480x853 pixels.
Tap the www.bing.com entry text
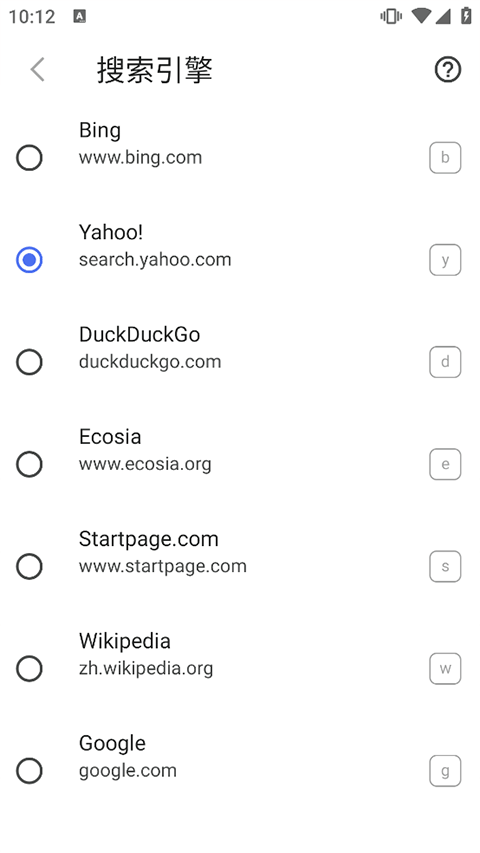pos(140,158)
